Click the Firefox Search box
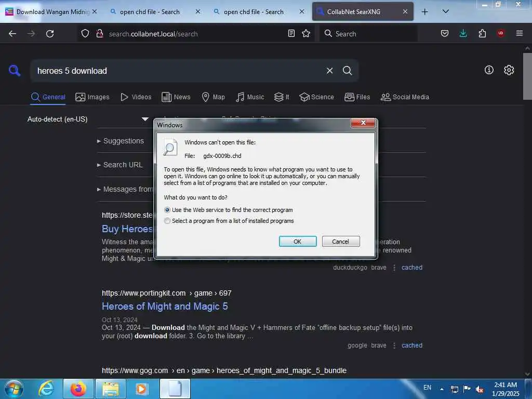The height and width of the screenshot is (399, 532). pos(368,34)
